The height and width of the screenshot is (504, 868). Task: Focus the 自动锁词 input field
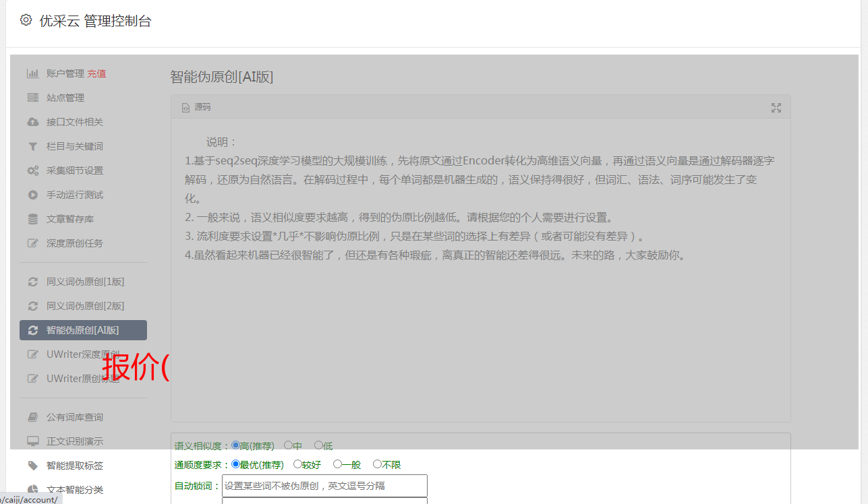[x=324, y=486]
